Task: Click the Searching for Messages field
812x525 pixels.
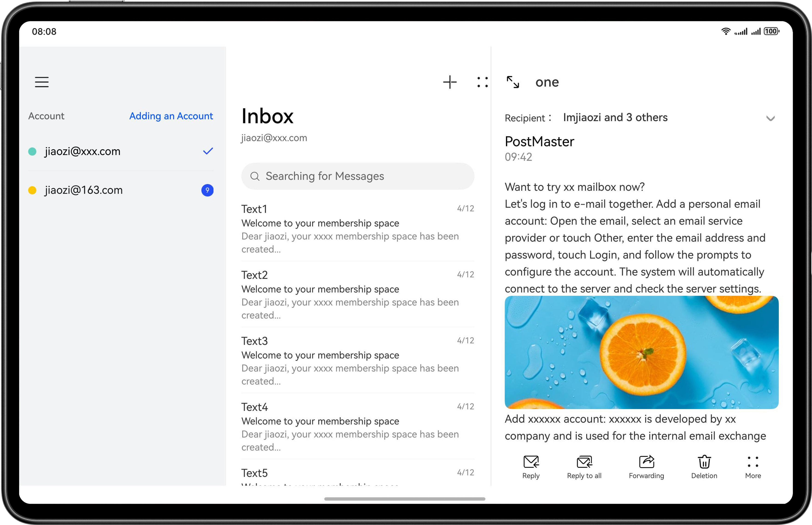Action: click(x=358, y=176)
